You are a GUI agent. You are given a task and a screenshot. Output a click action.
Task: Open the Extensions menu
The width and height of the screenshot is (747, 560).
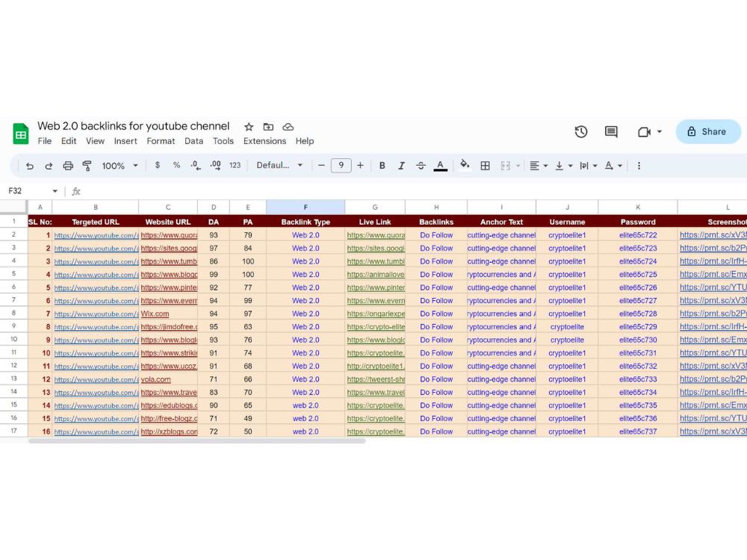[x=264, y=141]
